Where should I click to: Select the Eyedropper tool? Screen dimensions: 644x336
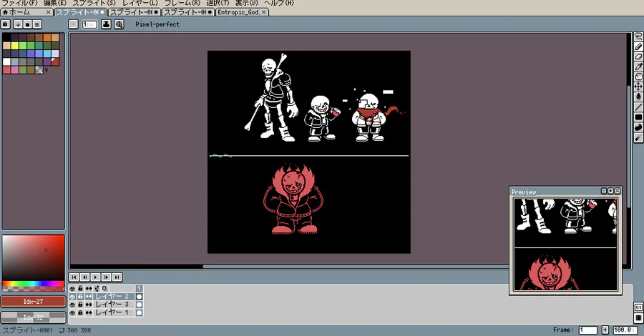coord(638,66)
